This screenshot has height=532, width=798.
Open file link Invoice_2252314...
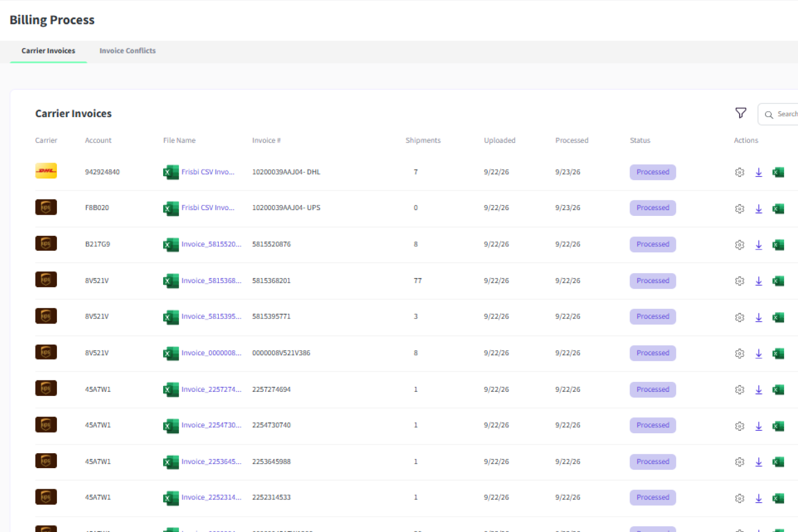click(211, 498)
